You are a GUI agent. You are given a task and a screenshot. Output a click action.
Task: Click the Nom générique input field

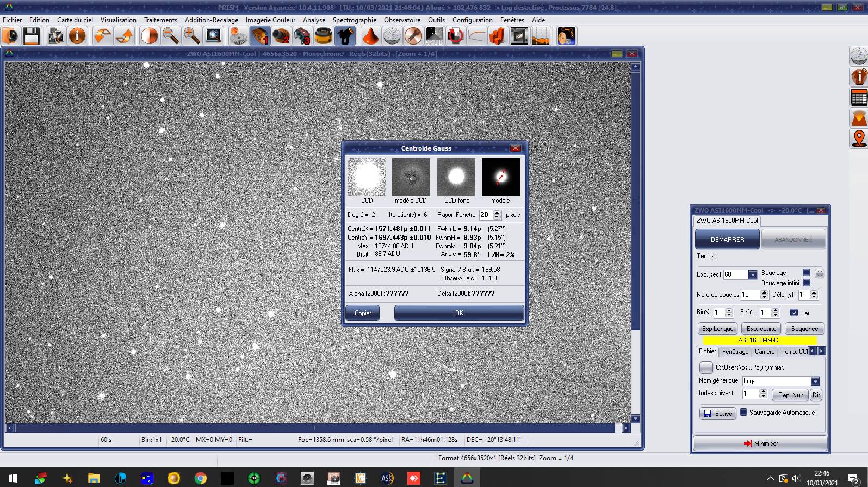[x=777, y=381]
